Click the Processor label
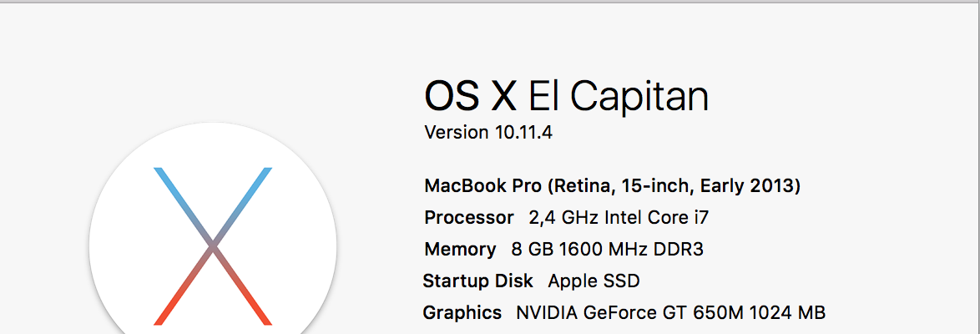Image resolution: width=980 pixels, height=334 pixels. [469, 218]
